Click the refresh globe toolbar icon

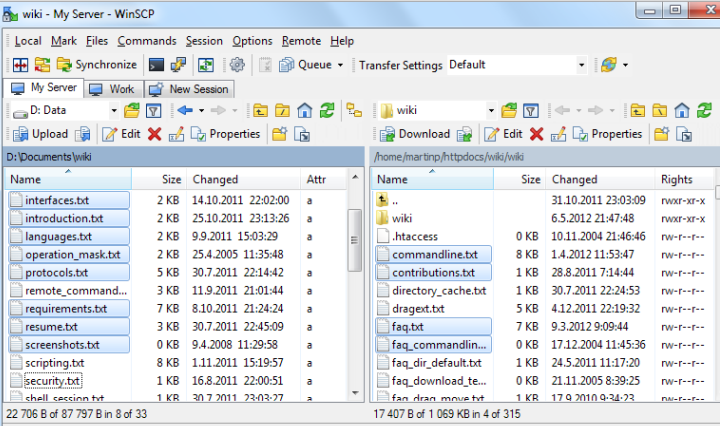coord(609,65)
